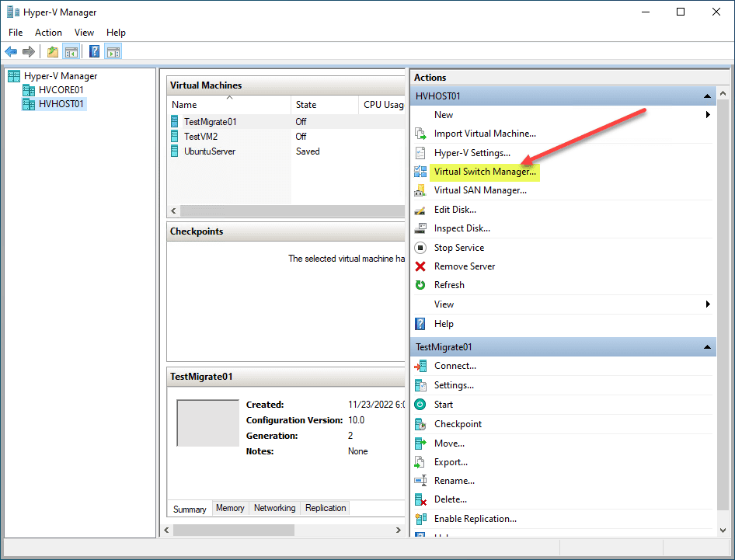
Task: Expand the New submenu arrow
Action: click(x=708, y=115)
